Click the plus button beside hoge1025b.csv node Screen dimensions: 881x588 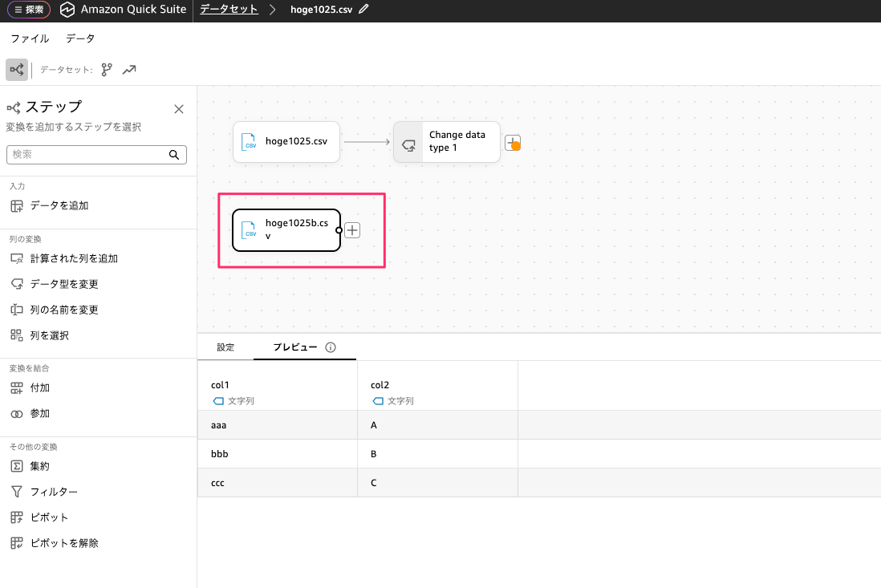point(352,230)
